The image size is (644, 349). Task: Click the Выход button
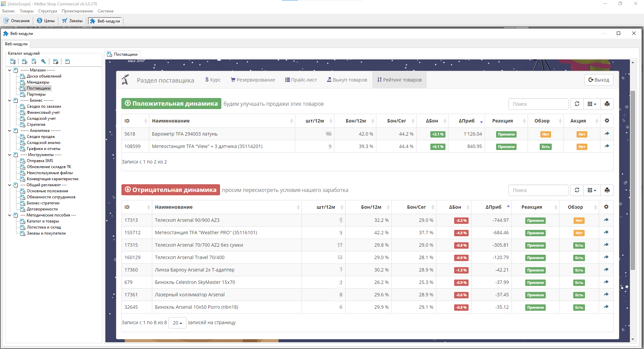(599, 80)
